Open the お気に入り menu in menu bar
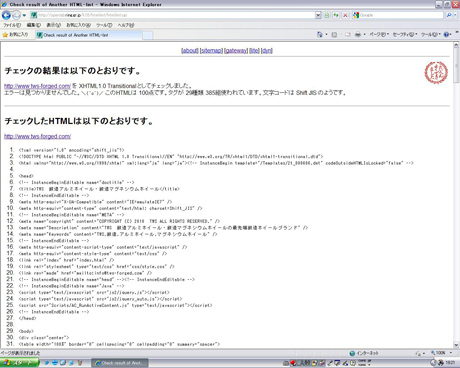This screenshot has width=460, height=368. pos(78,25)
